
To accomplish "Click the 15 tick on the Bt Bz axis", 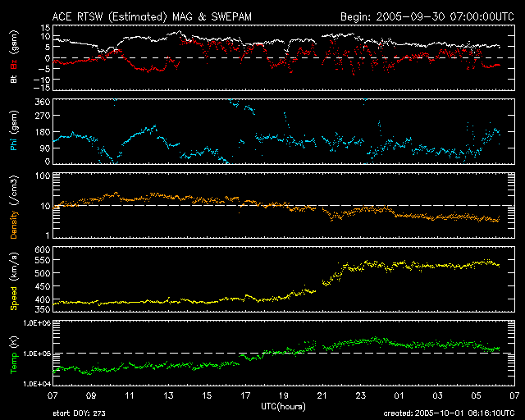I will pos(46,28).
